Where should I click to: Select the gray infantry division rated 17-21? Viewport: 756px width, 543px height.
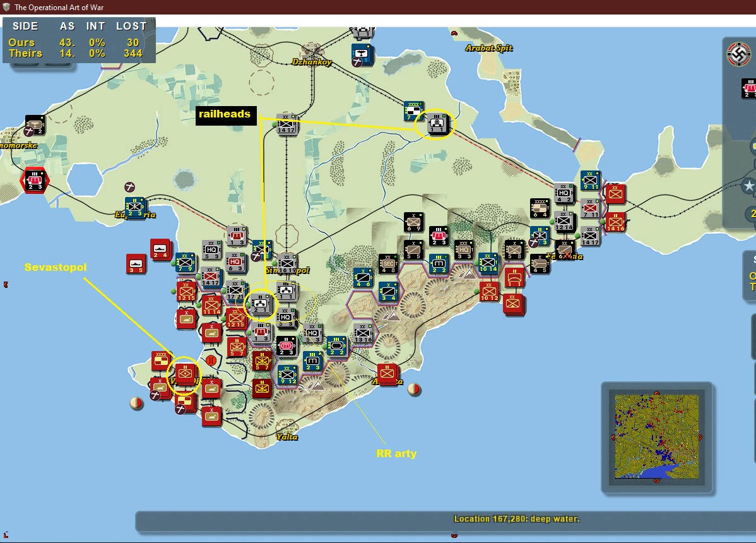236,291
